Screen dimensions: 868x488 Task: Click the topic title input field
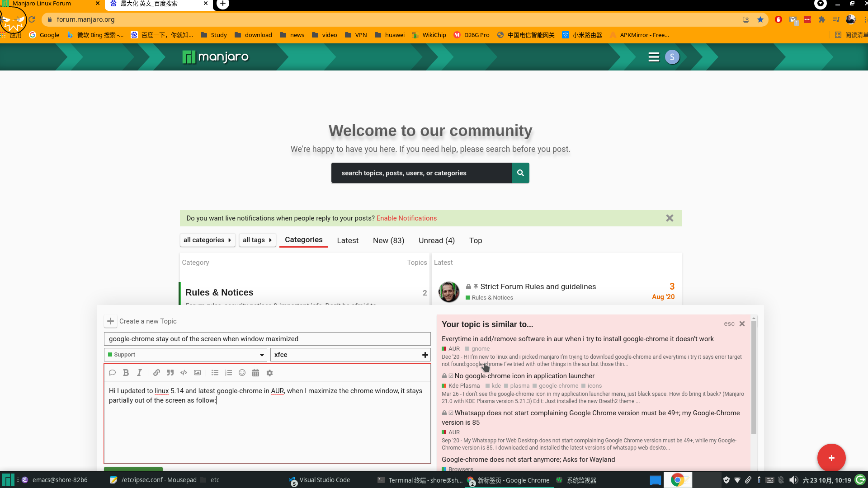(267, 339)
